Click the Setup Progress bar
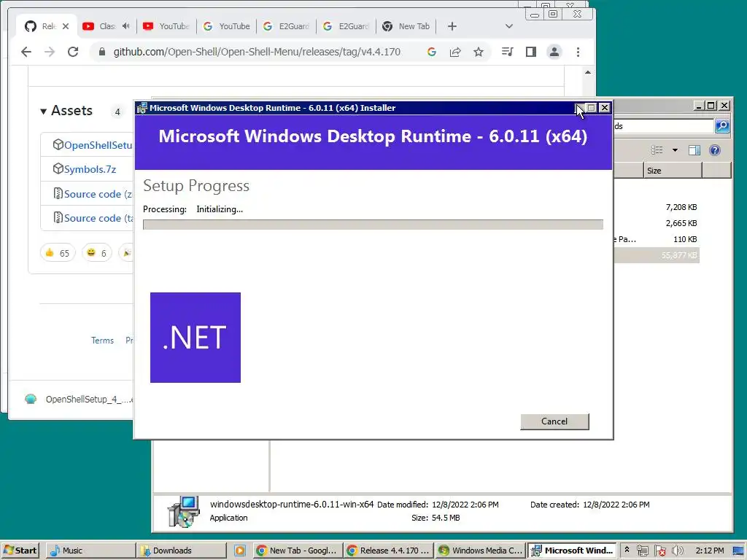The width and height of the screenshot is (747, 560). 373,225
